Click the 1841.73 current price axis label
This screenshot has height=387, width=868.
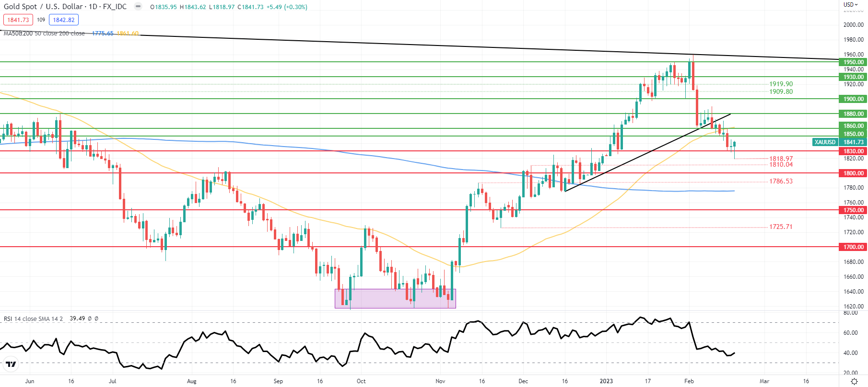point(854,142)
